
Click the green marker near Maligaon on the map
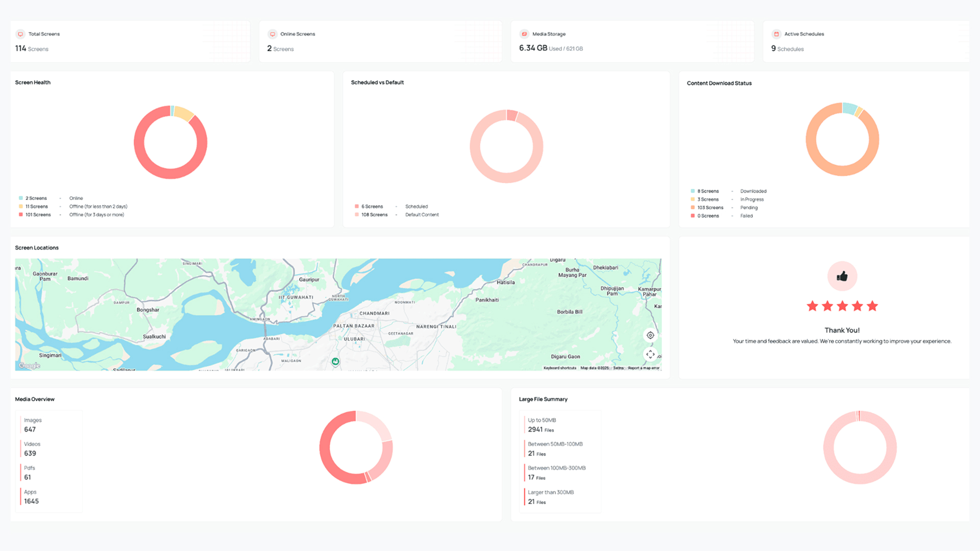coord(335,361)
